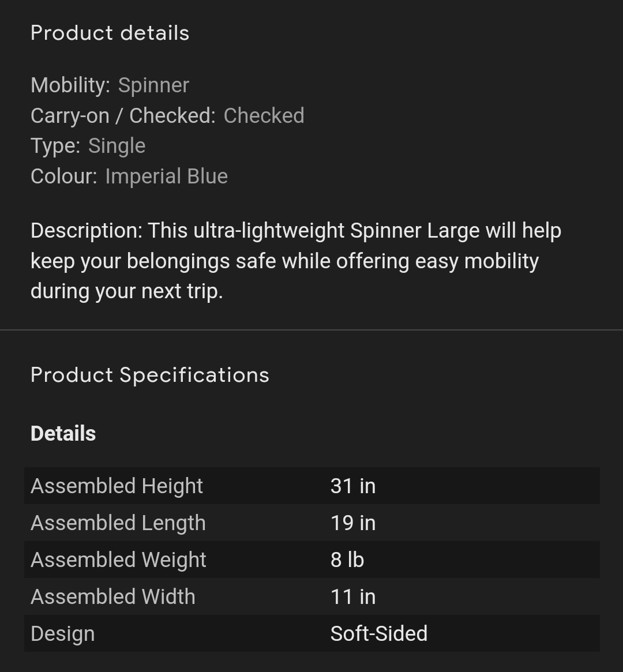
Task: Click the bold Details subheading
Action: [x=63, y=434]
